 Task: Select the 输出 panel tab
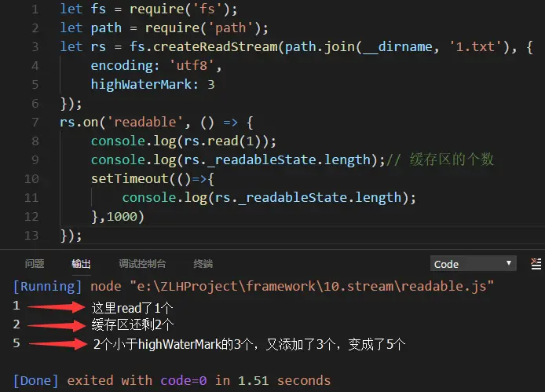tap(81, 264)
